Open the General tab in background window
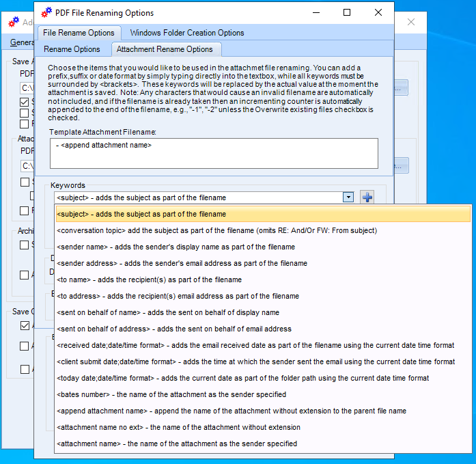The width and height of the screenshot is (476, 464). 22,42
